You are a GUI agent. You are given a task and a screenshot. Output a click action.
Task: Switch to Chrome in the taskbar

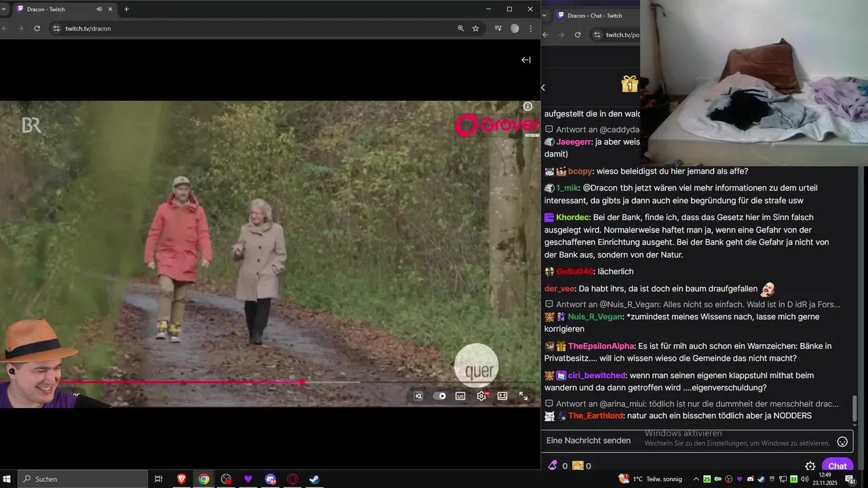203,479
